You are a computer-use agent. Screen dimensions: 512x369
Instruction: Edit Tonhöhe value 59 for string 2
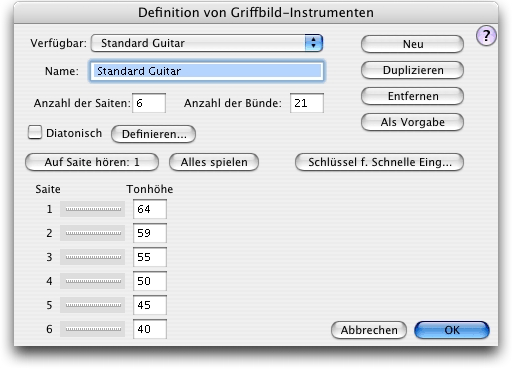pyautogui.click(x=150, y=233)
